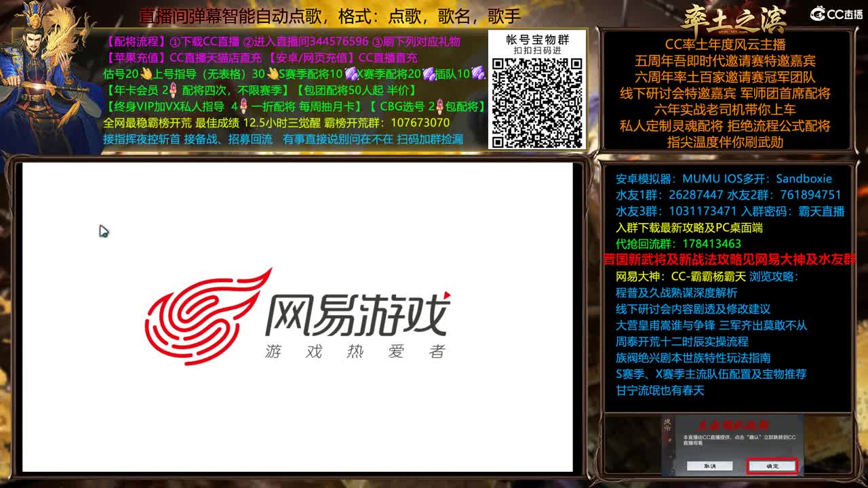
Task: Click the 族阀绝兴剧本世族特性玩法指南 line
Action: click(693, 358)
